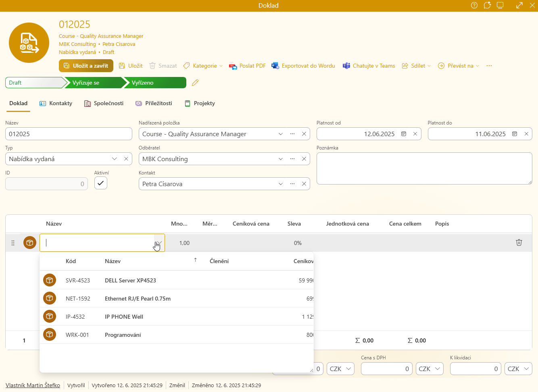Screen dimensions: 538x392
Task: Set workflow stage to Vyřizuje se
Action: [x=95, y=83]
